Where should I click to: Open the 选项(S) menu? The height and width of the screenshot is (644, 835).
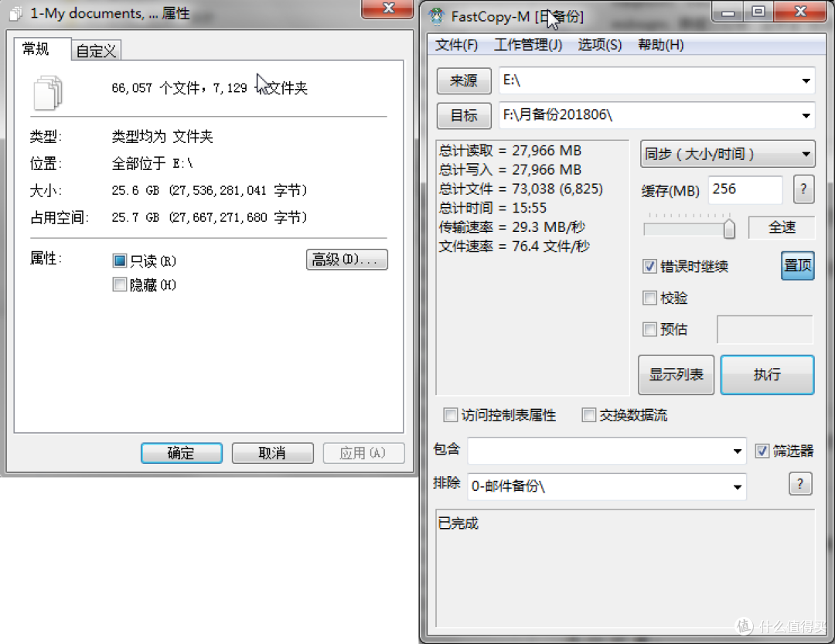pyautogui.click(x=600, y=45)
